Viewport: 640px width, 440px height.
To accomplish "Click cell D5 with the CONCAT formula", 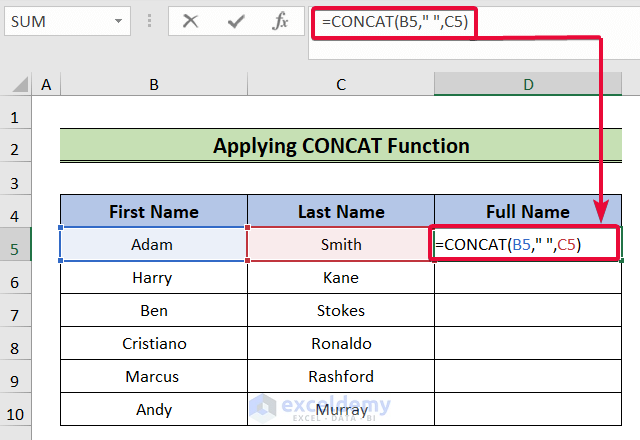I will tap(527, 245).
